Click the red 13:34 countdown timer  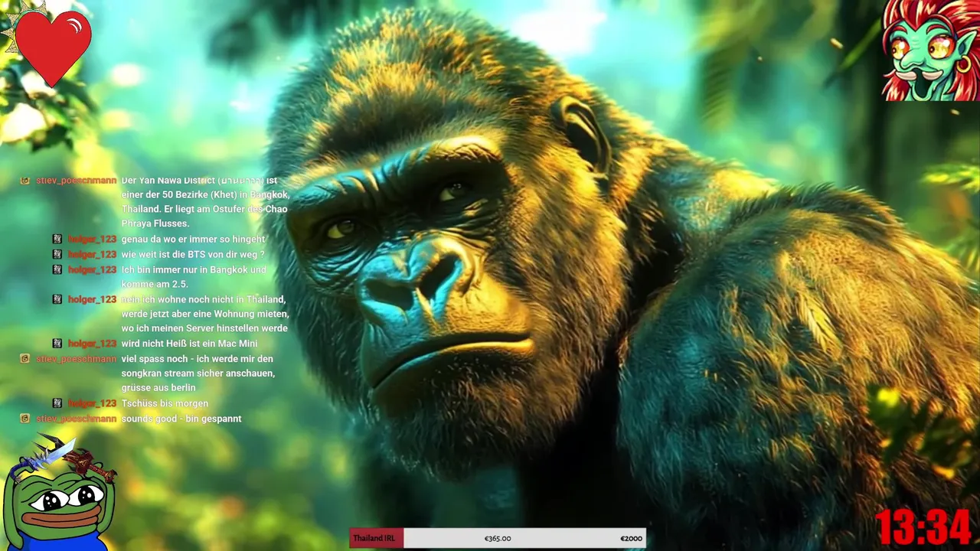tap(924, 528)
